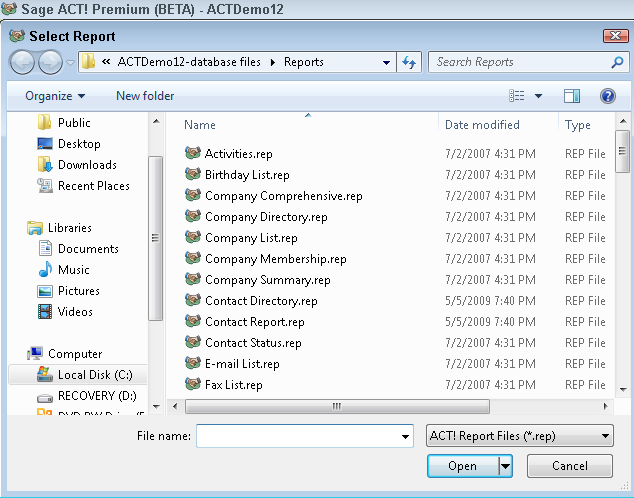Image resolution: width=634 pixels, height=498 pixels.
Task: Click the navigation pane scroll down arrow
Action: [x=156, y=406]
